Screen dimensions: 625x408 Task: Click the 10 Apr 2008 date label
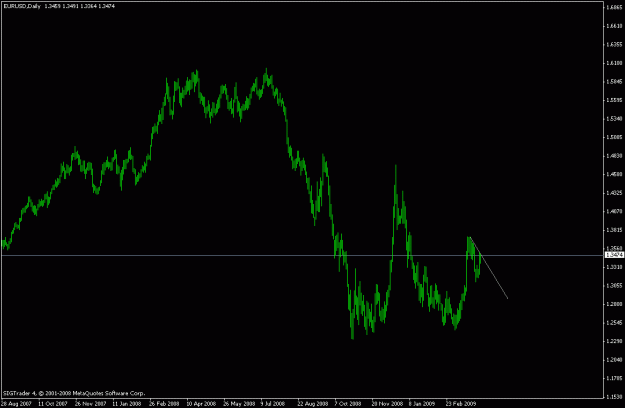pos(201,404)
